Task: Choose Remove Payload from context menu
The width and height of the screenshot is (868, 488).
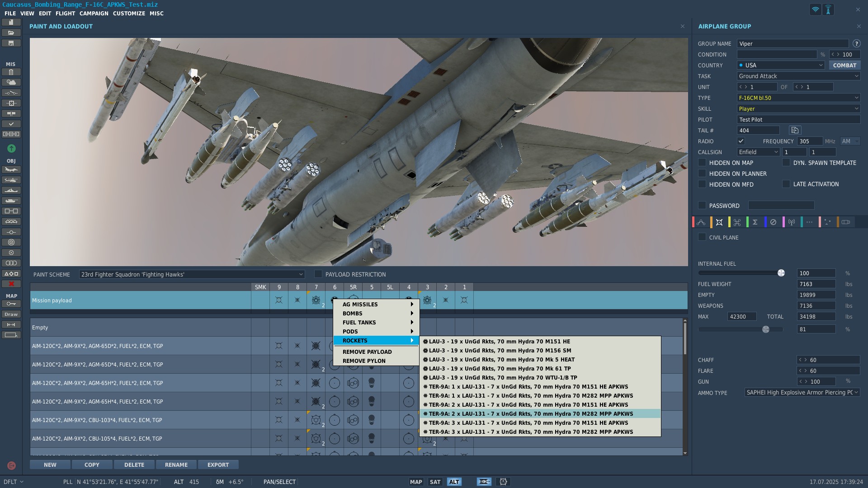Action: tap(367, 352)
